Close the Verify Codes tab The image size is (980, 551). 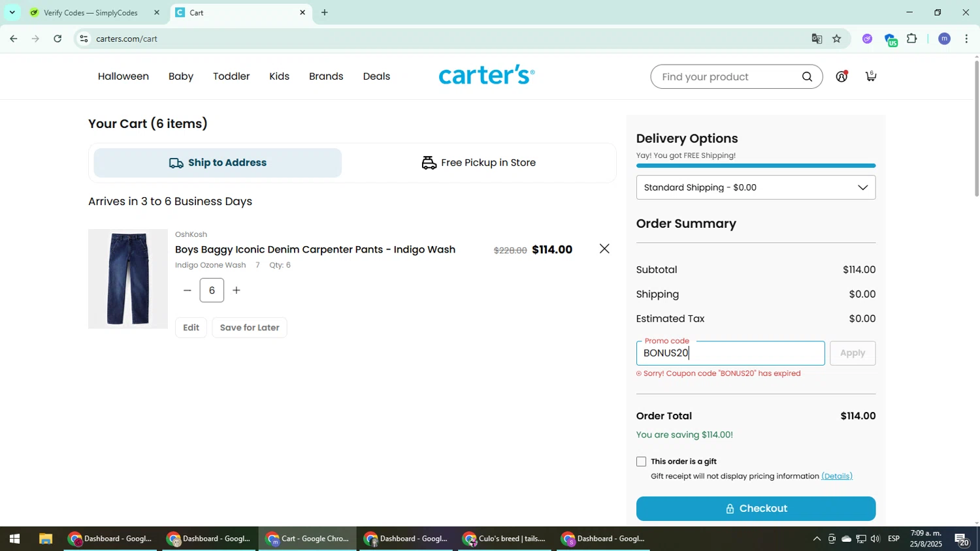pyautogui.click(x=157, y=12)
